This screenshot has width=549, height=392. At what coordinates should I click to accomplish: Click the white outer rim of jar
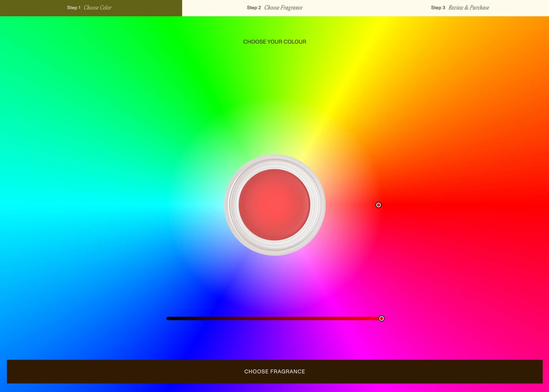227,205
